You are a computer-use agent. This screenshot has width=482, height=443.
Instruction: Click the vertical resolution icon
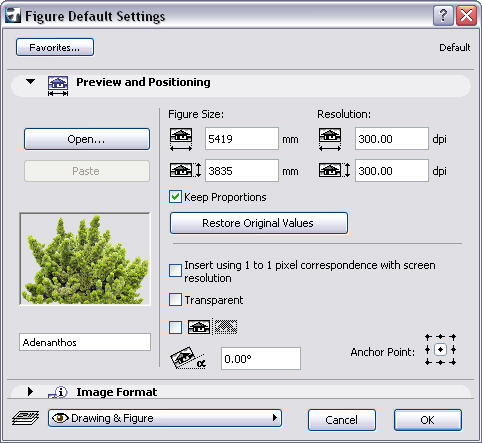pos(334,170)
